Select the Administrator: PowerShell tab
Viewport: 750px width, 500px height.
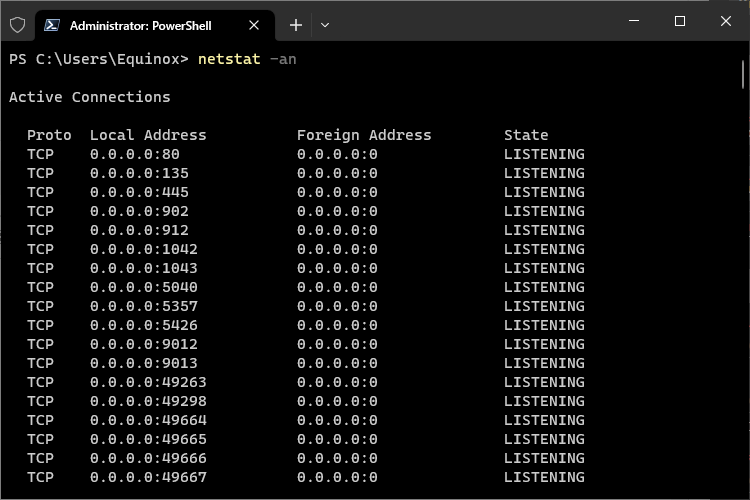pyautogui.click(x=155, y=25)
